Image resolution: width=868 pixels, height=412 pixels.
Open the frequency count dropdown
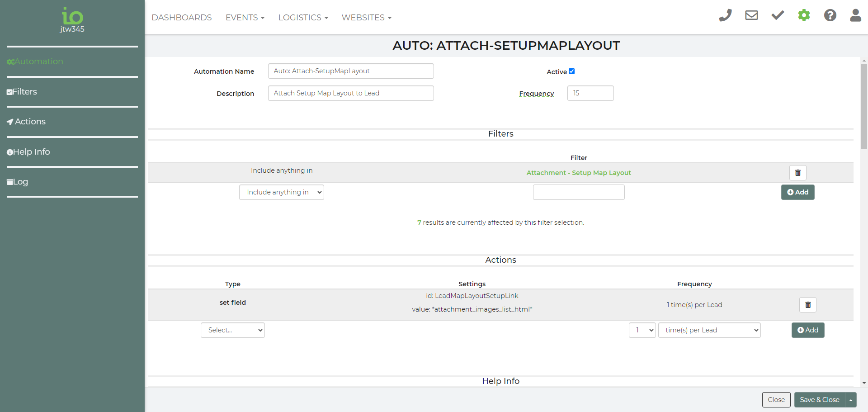642,330
